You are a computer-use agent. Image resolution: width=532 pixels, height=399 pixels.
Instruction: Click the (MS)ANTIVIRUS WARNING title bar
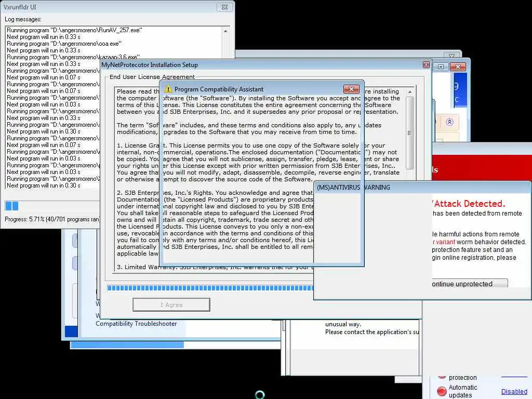(422, 187)
